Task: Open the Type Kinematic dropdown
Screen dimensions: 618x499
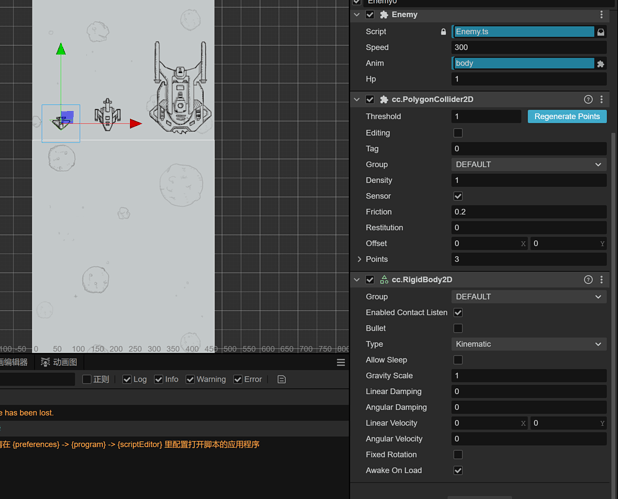Action: point(529,344)
